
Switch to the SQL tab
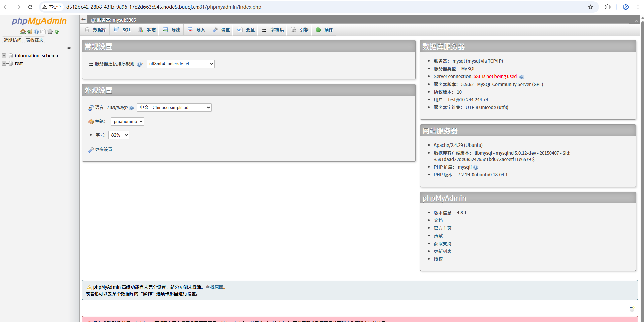tap(123, 30)
